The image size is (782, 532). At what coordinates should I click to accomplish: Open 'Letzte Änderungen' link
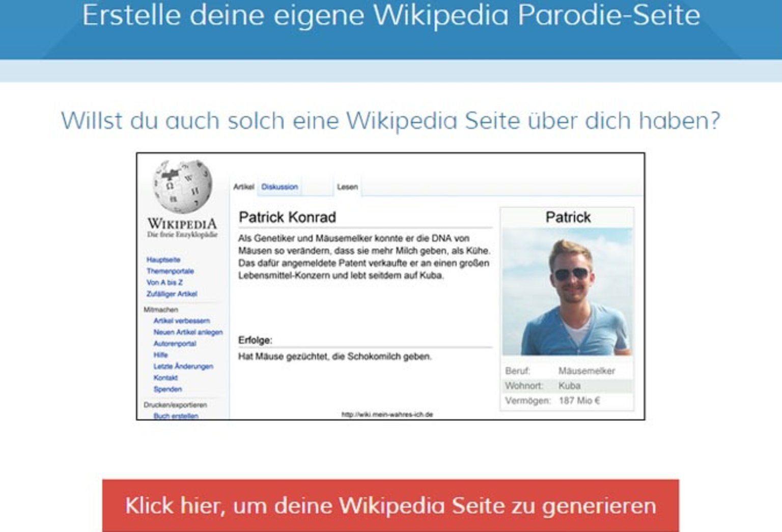[x=183, y=366]
